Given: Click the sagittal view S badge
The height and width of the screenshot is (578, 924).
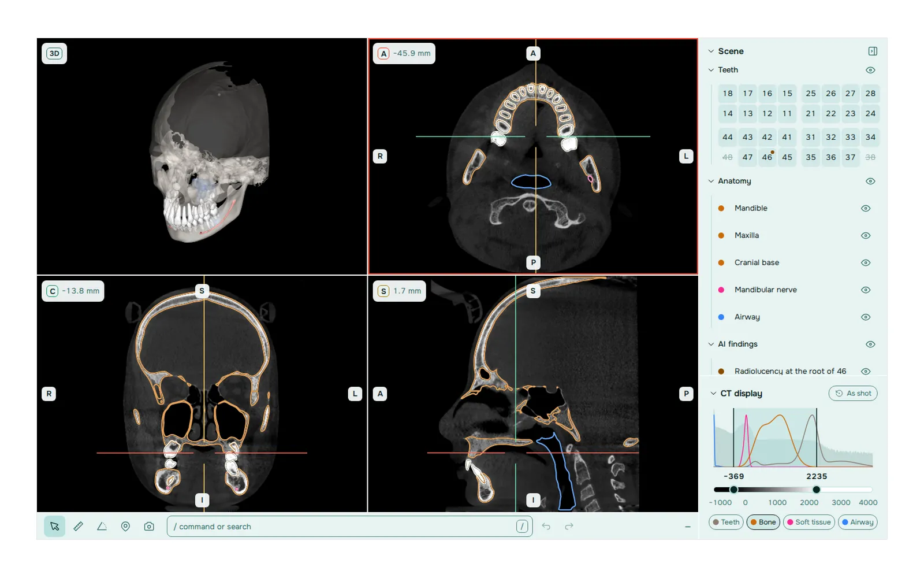Looking at the screenshot, I should coord(383,291).
